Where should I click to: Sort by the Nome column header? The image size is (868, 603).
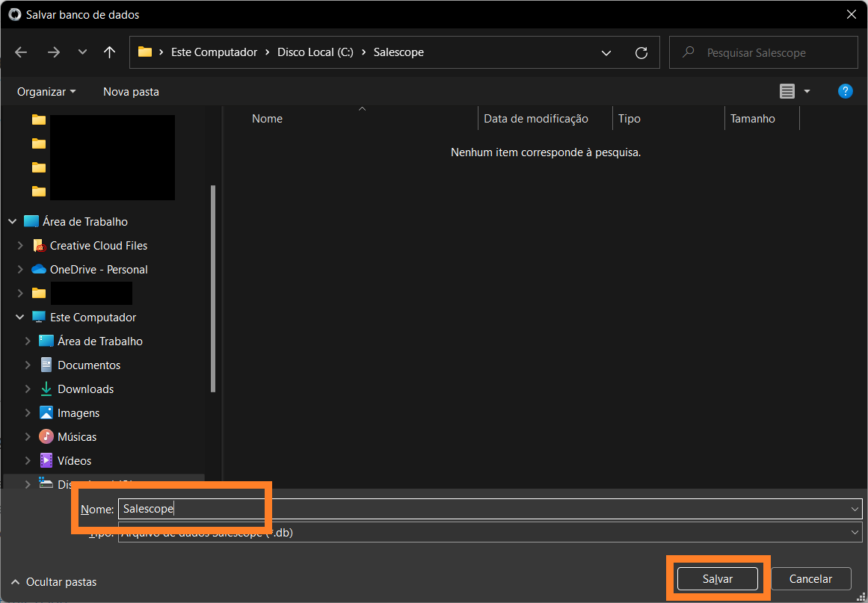point(267,119)
